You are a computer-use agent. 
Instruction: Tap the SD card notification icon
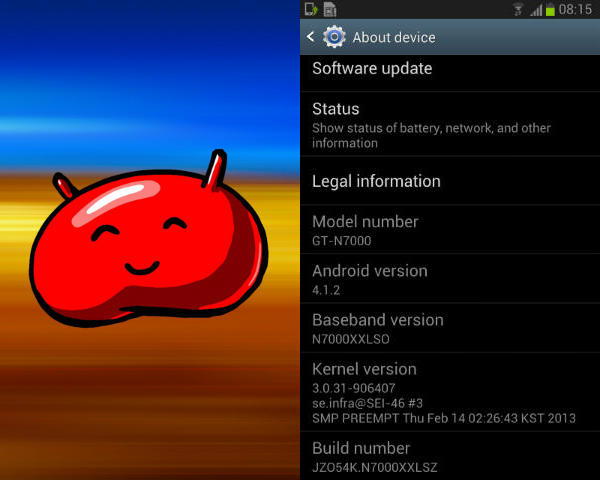(x=330, y=9)
